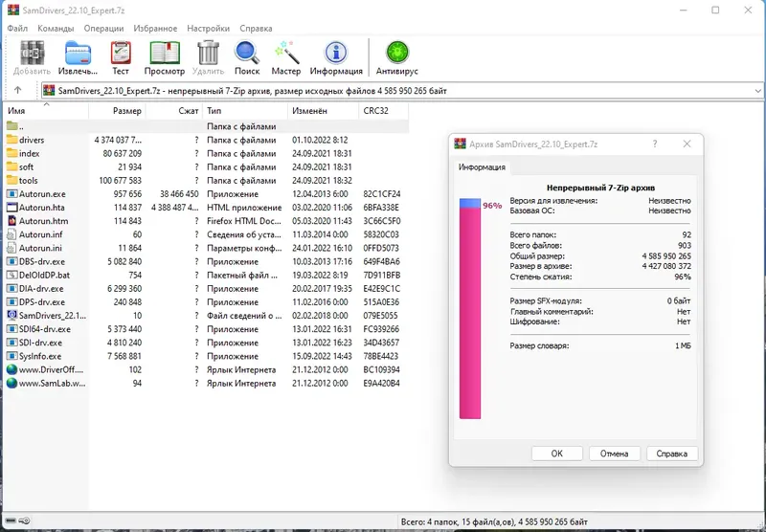
Task: Click size value 100 677 583
Action: click(121, 180)
